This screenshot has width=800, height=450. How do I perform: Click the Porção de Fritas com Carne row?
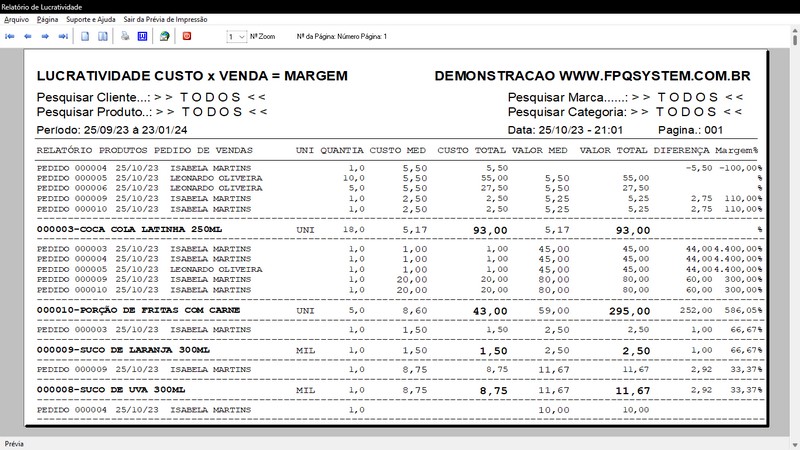click(x=399, y=310)
